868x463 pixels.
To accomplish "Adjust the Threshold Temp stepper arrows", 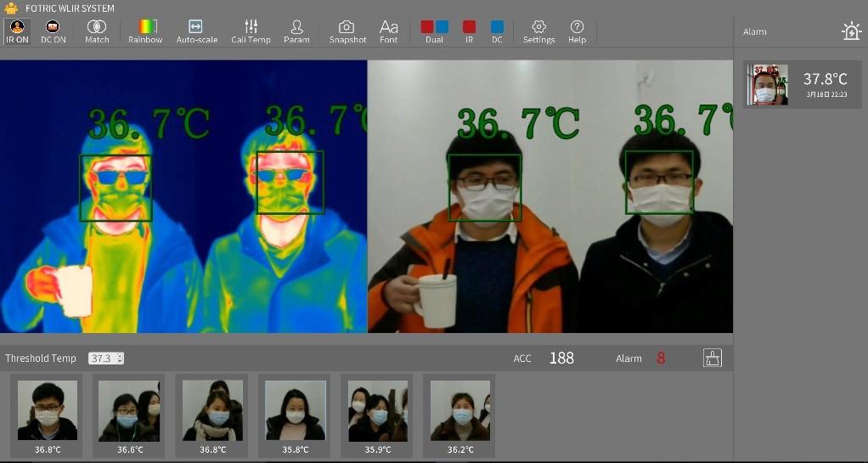I will coord(120,359).
